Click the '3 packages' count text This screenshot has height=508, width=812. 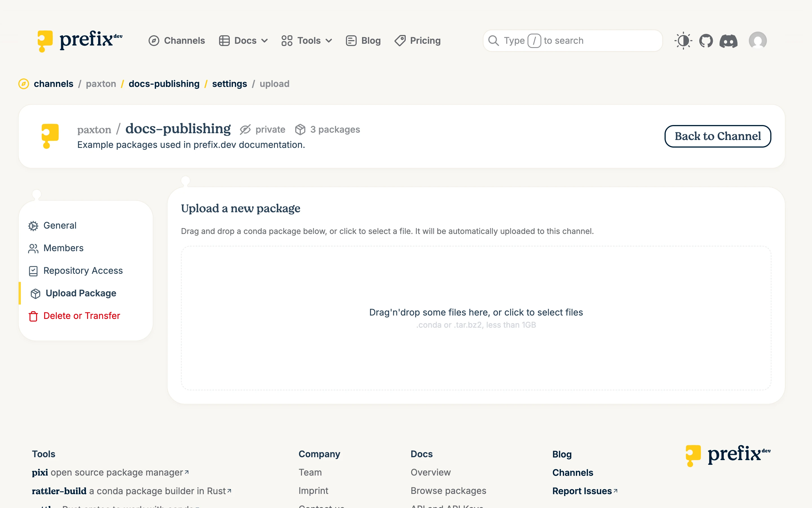click(335, 130)
